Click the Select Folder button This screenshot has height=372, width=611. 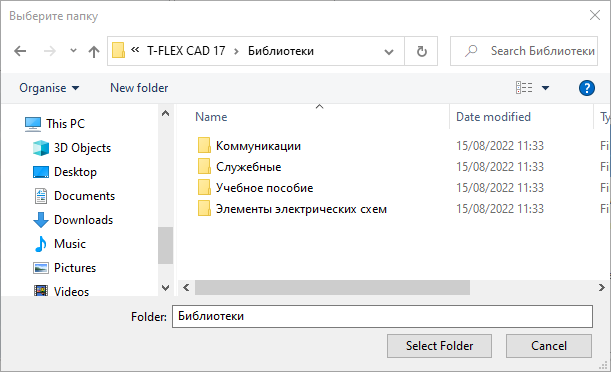coord(439,346)
